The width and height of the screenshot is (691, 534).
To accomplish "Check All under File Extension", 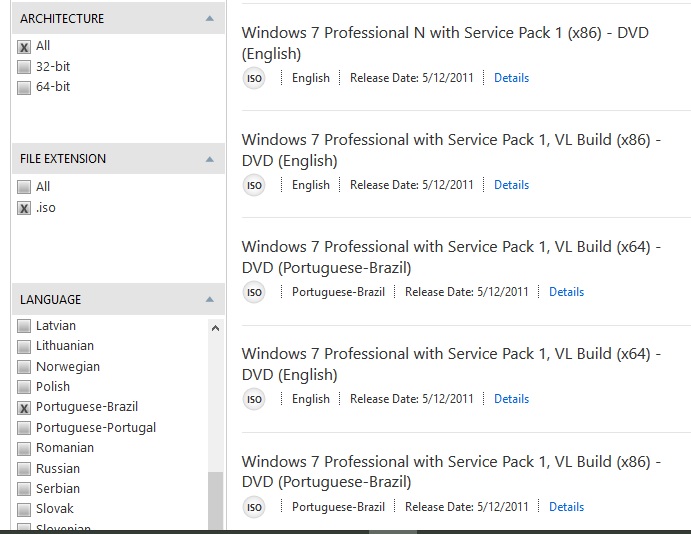I will 24,187.
